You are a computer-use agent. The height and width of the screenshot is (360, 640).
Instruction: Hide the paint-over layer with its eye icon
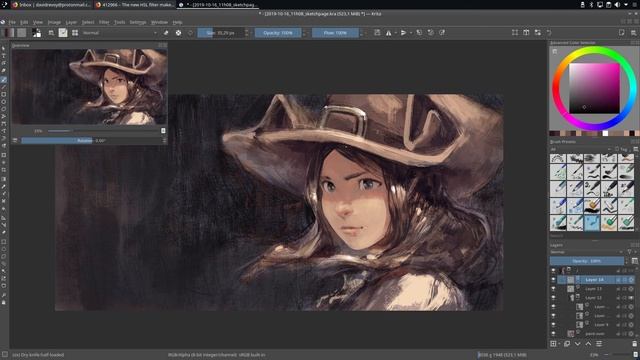tap(553, 333)
